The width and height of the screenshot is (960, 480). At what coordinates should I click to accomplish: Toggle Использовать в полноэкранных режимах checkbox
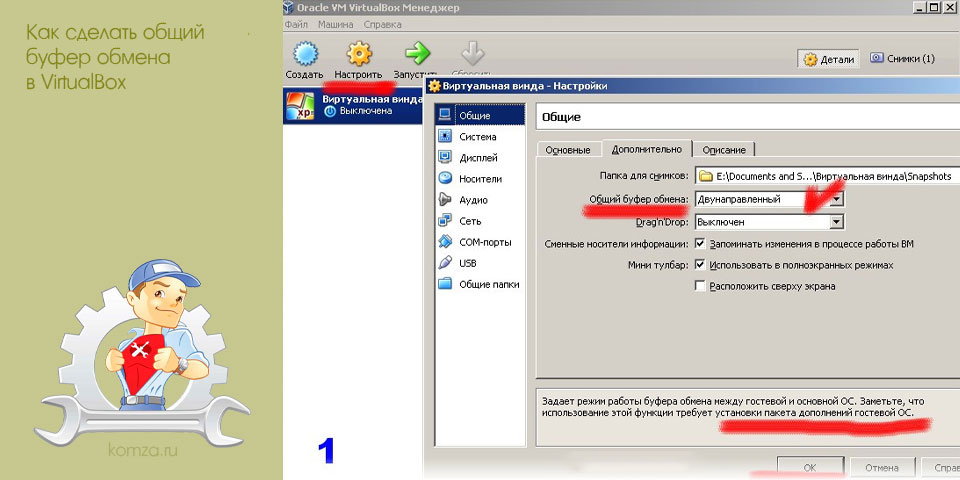(700, 265)
